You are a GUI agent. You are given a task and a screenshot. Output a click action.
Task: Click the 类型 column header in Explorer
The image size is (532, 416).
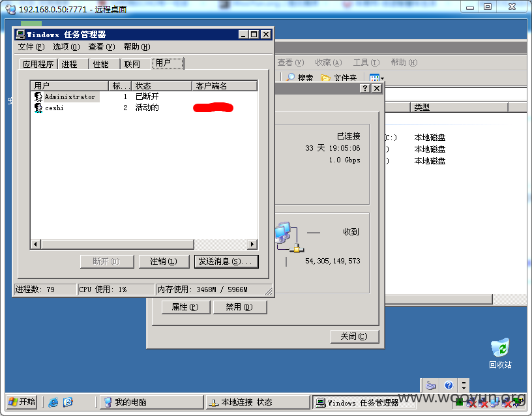pyautogui.click(x=460, y=108)
